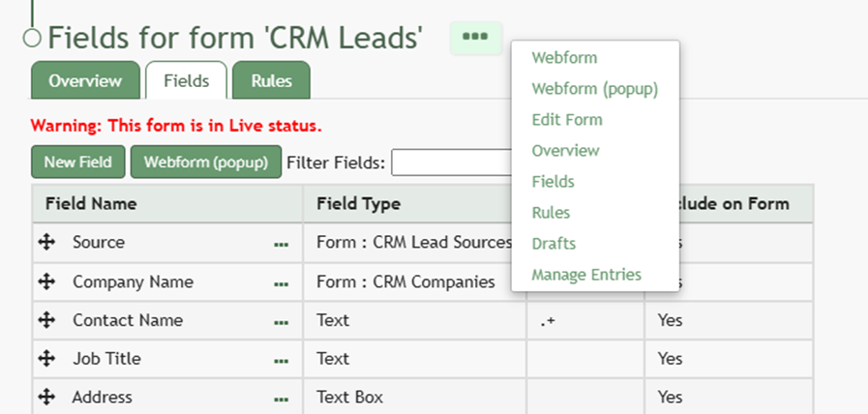Click the move icon next to Job Title
This screenshot has height=414, width=868.
45,359
